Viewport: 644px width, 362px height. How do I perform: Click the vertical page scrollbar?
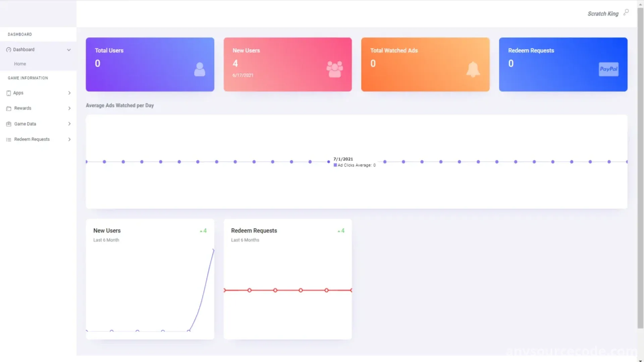pyautogui.click(x=640, y=168)
